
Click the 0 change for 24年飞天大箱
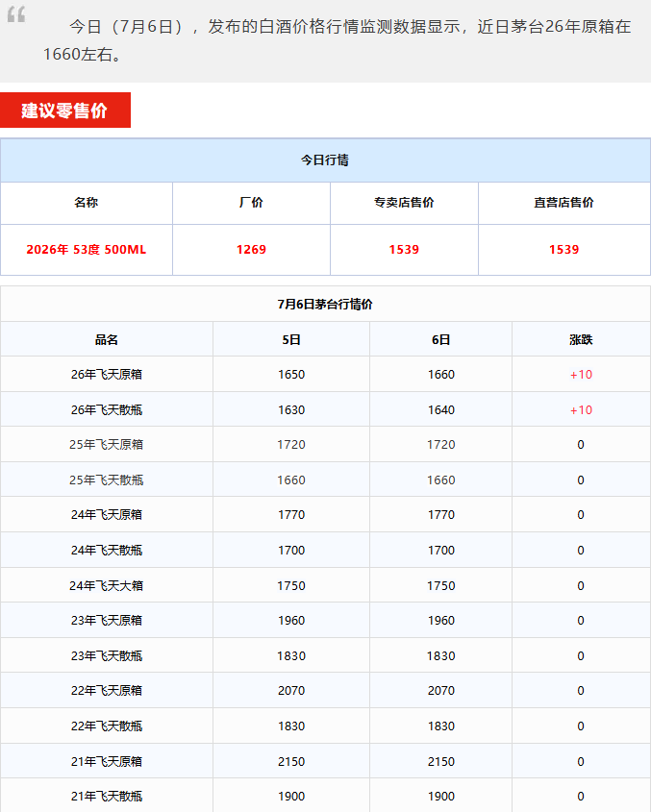[x=581, y=585]
